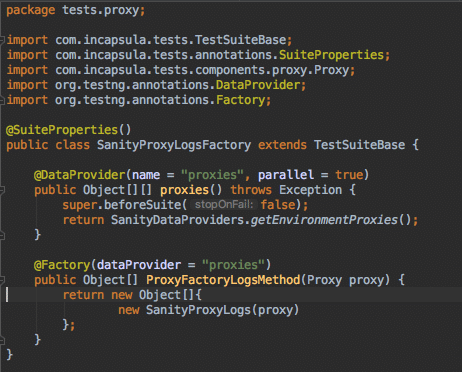Click the '@Factory' annotation
Image resolution: width=462 pixels, height=372 pixels.
(62, 265)
